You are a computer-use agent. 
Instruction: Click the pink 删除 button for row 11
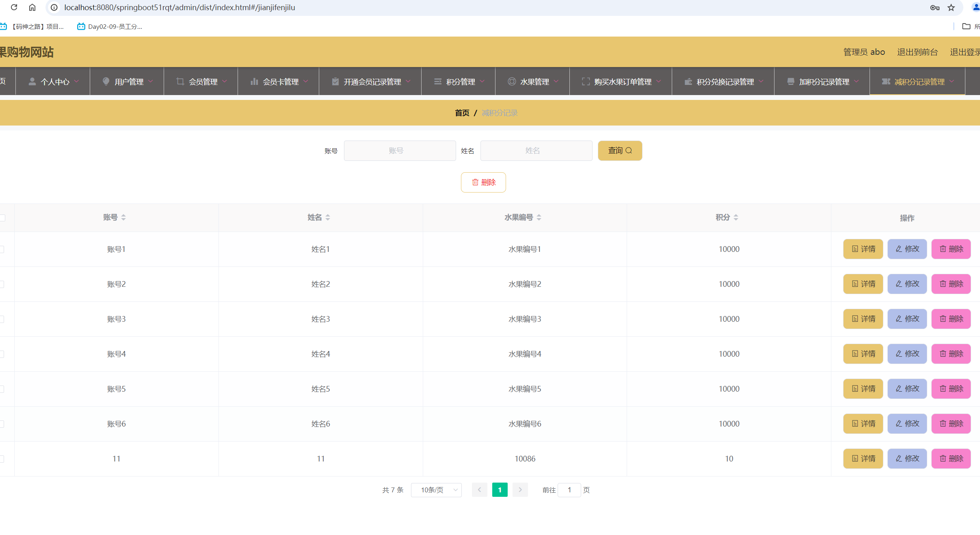pos(951,459)
